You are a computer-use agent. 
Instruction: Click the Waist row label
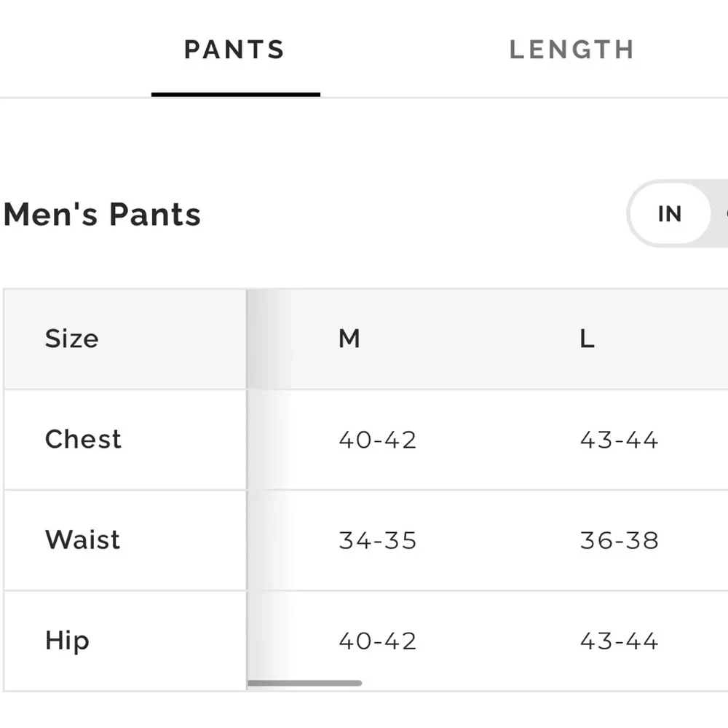point(82,539)
